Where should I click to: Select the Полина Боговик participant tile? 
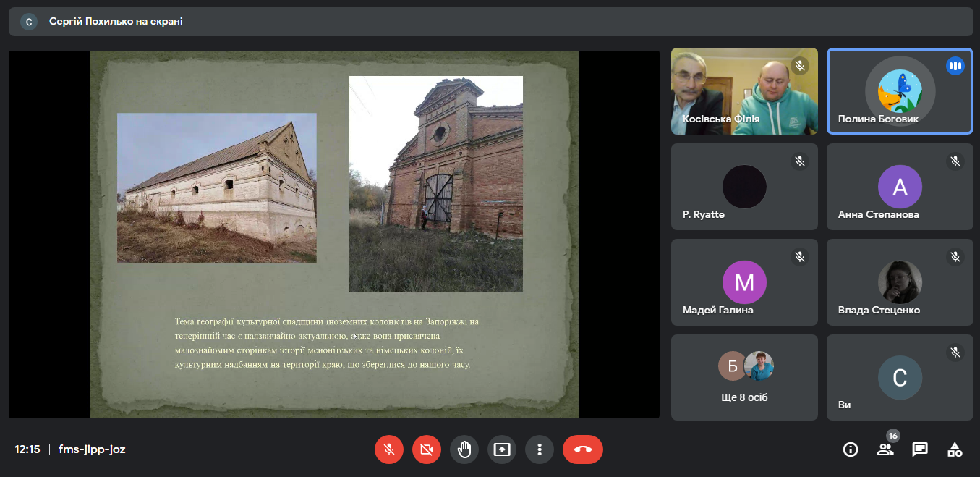point(899,91)
